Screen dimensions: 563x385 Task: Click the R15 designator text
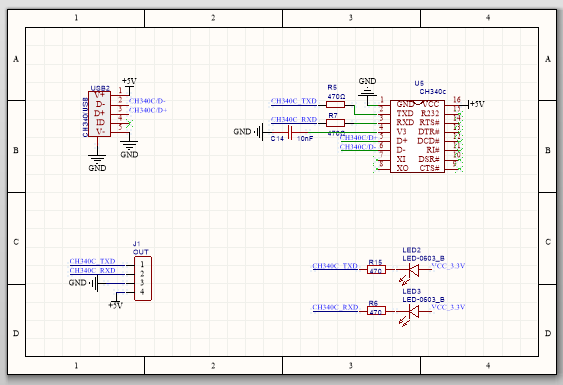tap(375, 263)
